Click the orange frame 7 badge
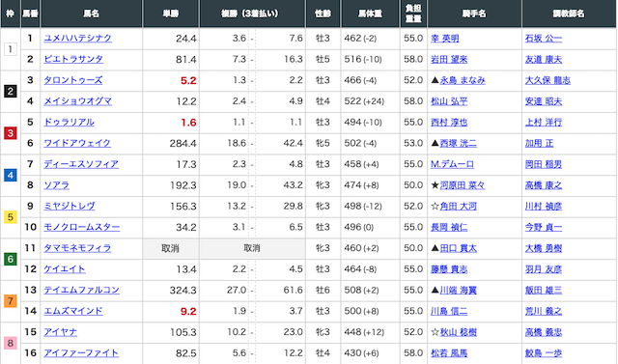This screenshot has height=364, width=618. 11,301
